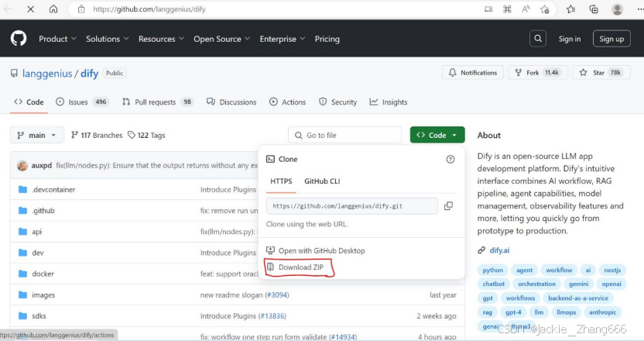The image size is (644, 341).
Task: Open the Security tab
Action: (x=337, y=102)
